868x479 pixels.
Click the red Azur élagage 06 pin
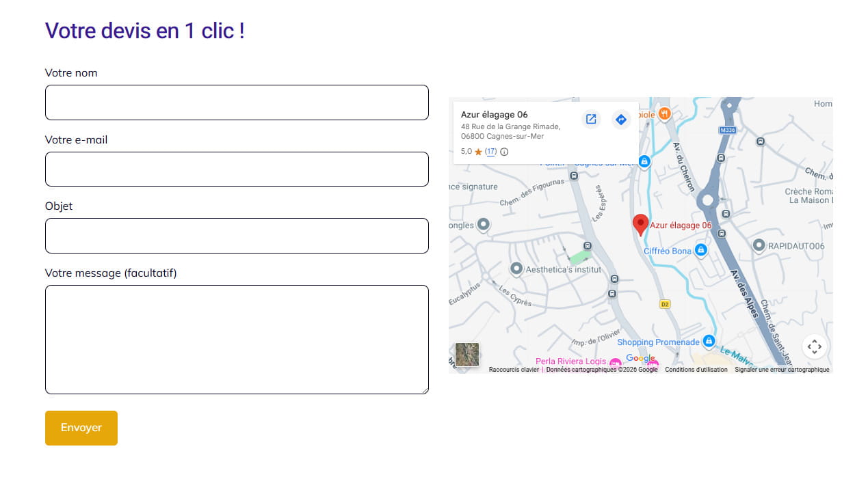pyautogui.click(x=640, y=225)
